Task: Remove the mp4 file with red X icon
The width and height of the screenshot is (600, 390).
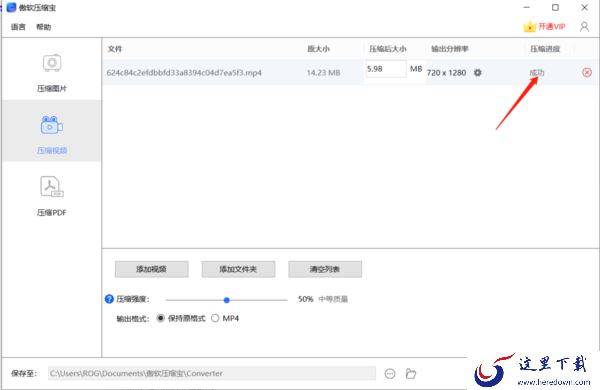Action: [x=587, y=72]
